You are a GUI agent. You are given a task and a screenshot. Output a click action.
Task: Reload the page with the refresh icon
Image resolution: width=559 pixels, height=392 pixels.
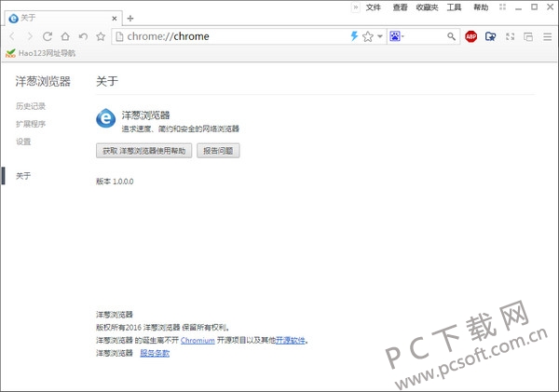coord(48,36)
